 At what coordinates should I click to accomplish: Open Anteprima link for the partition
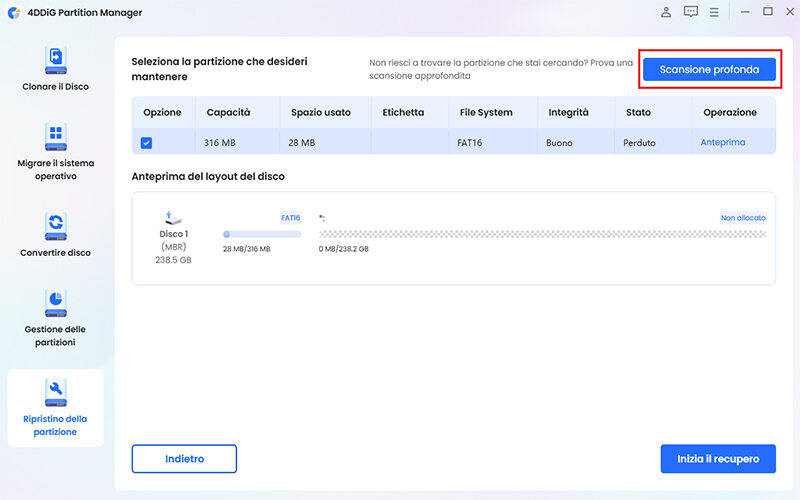pyautogui.click(x=722, y=143)
